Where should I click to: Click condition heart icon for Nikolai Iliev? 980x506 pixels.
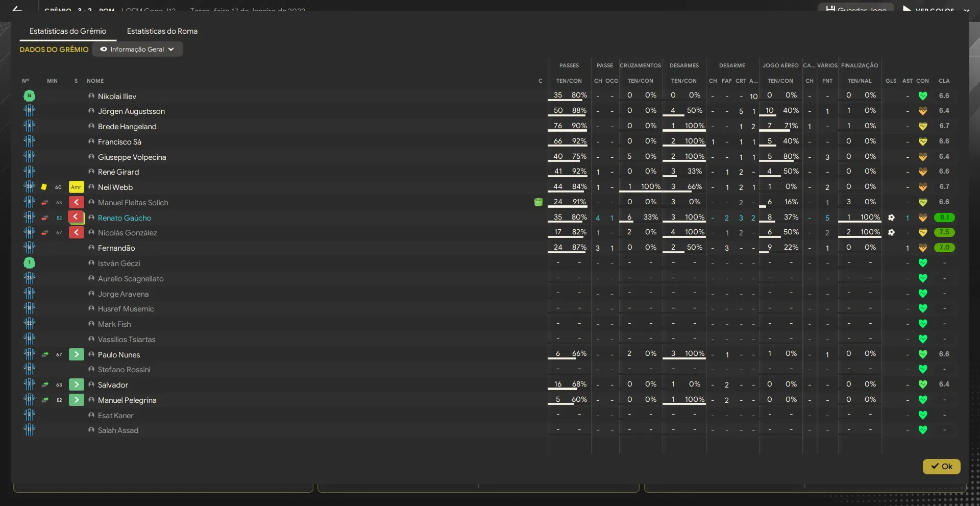tap(923, 96)
